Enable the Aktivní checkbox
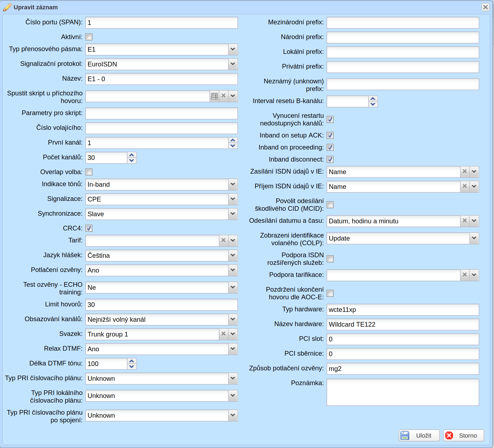 pos(89,37)
